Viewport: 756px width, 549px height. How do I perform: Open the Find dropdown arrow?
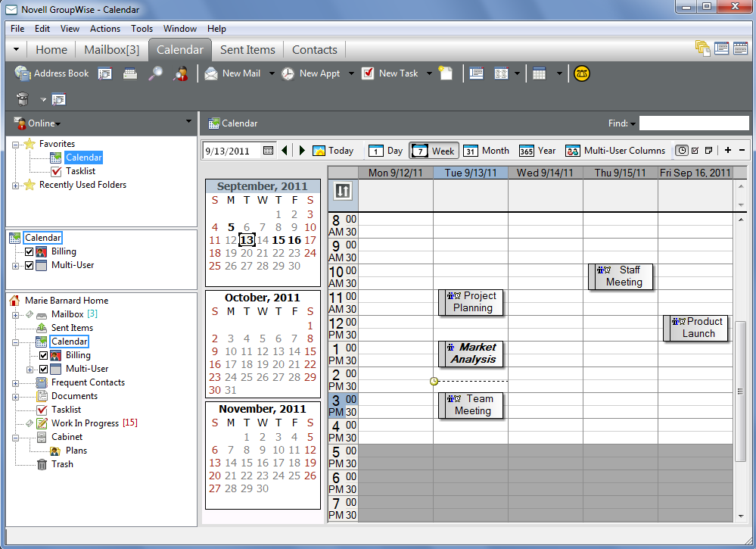tap(633, 124)
